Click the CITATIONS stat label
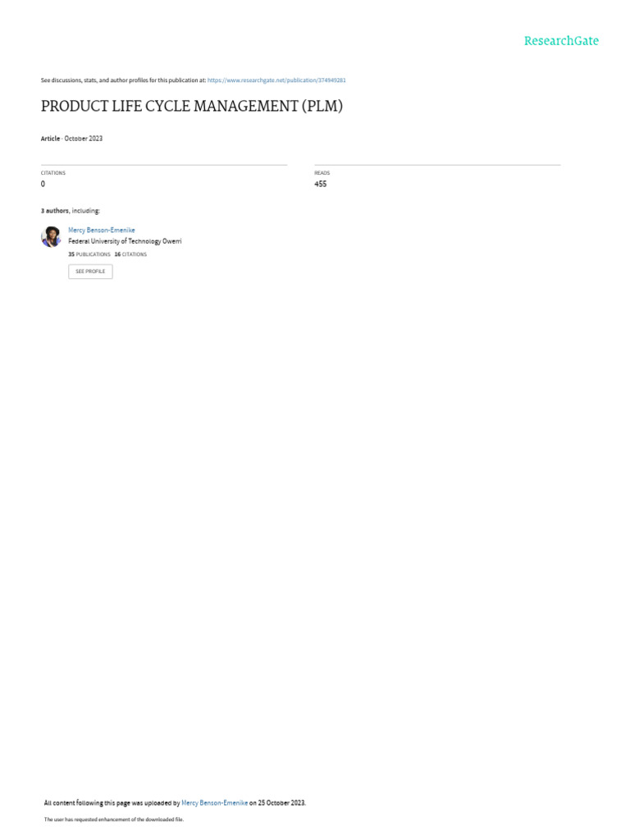Screen dimensions: 630x840 (x=53, y=173)
